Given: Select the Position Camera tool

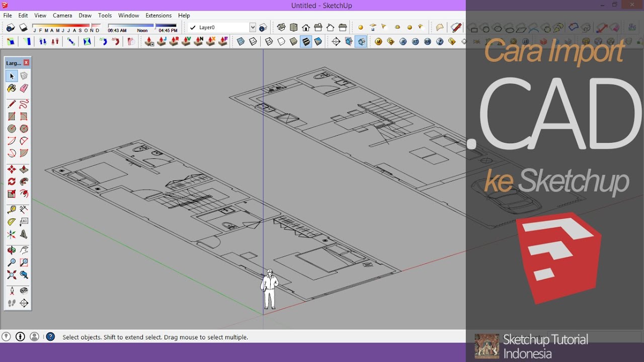Looking at the screenshot, I should point(12,291).
